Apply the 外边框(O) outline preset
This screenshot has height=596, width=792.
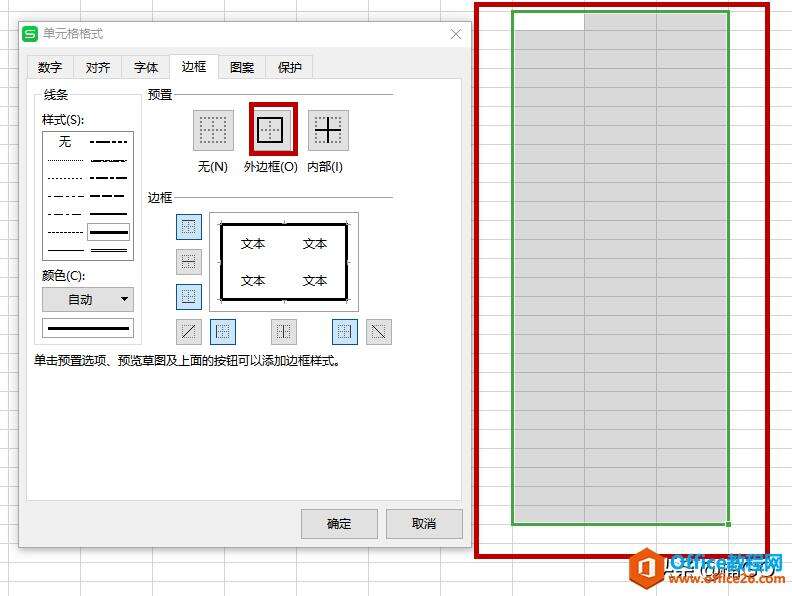coord(273,130)
